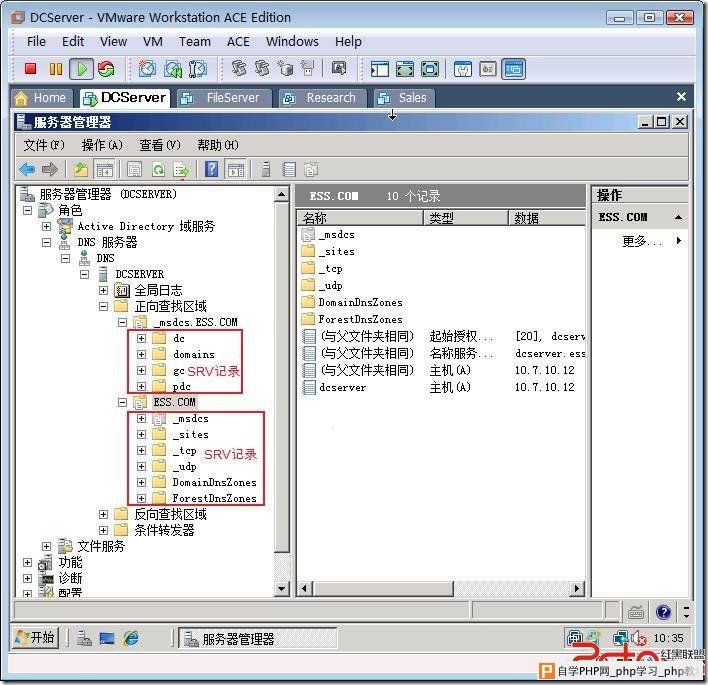Click the Show/Hide action pane icon
Viewport: 708px width, 685px height.
[236, 169]
